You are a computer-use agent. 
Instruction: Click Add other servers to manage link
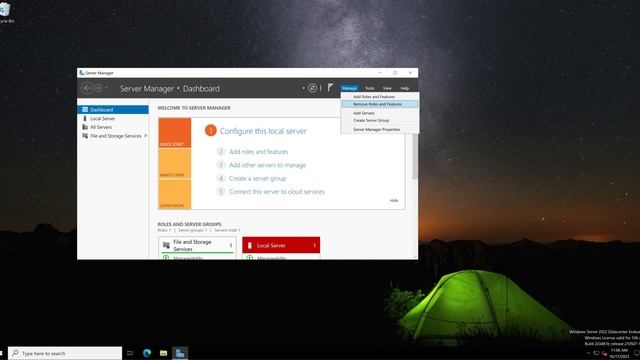[267, 165]
